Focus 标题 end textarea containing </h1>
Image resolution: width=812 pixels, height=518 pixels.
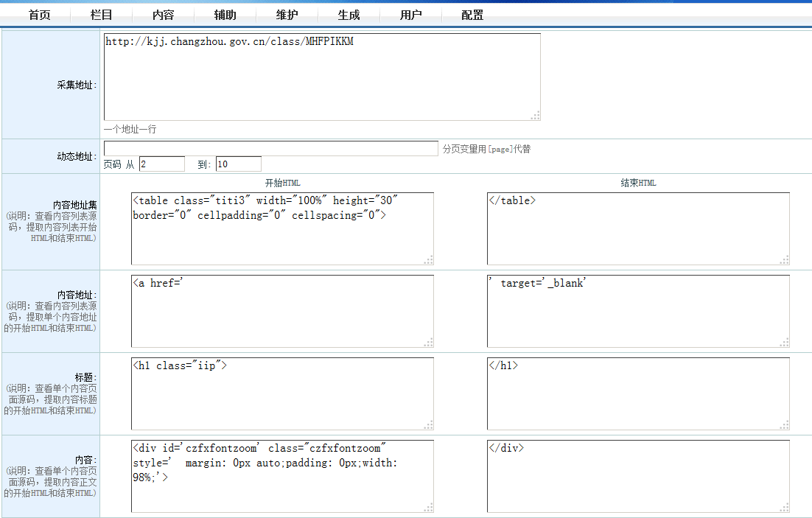[638, 393]
